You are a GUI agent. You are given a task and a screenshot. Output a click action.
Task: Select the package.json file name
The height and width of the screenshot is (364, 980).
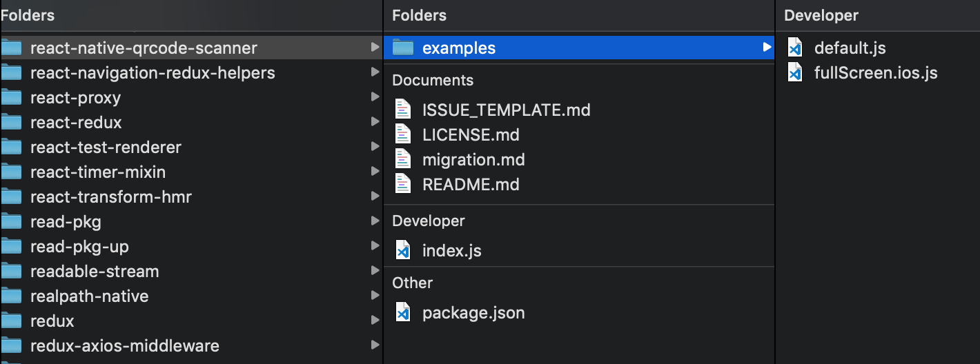(473, 313)
